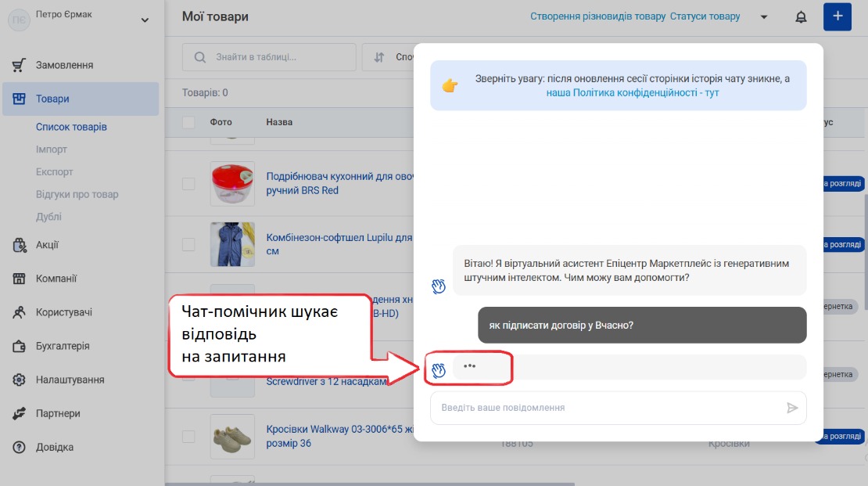Expand the Петро Єрмак account dropdown
This screenshot has height=486, width=868.
pos(145,20)
